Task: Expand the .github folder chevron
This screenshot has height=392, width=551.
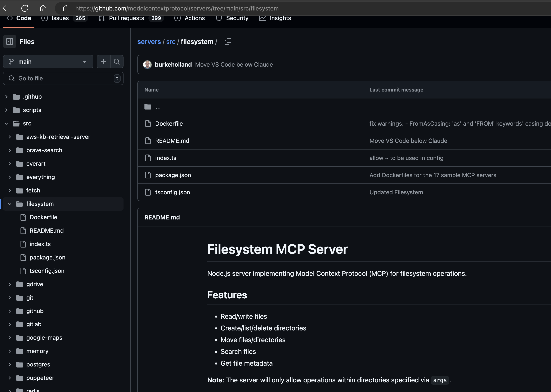Action: coord(6,97)
